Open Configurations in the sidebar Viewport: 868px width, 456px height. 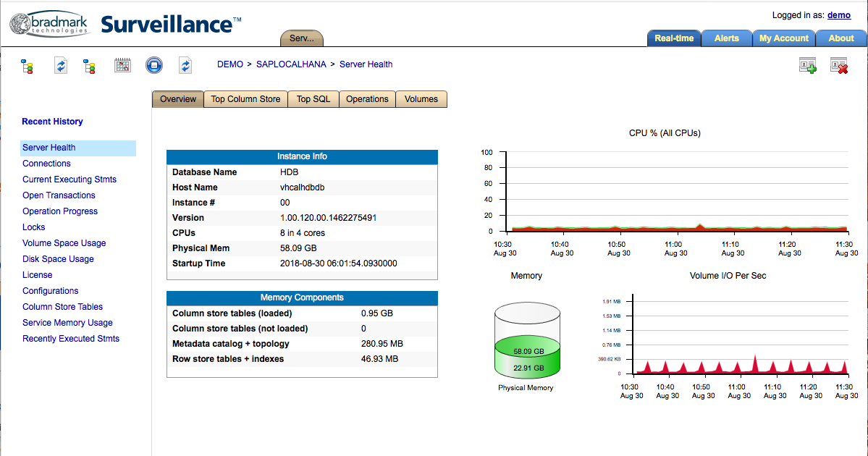(51, 290)
